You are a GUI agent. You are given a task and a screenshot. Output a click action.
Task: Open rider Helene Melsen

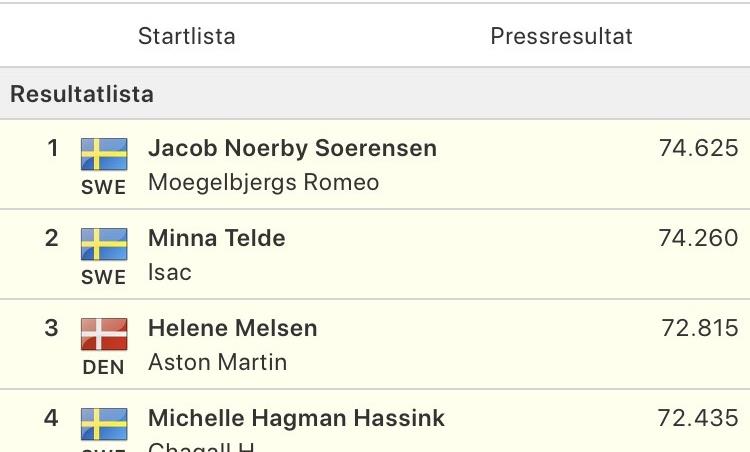click(x=232, y=328)
